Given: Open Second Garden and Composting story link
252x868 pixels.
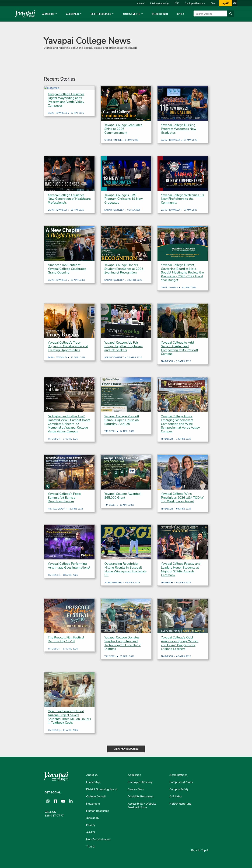Looking at the screenshot, I should coord(179,348).
